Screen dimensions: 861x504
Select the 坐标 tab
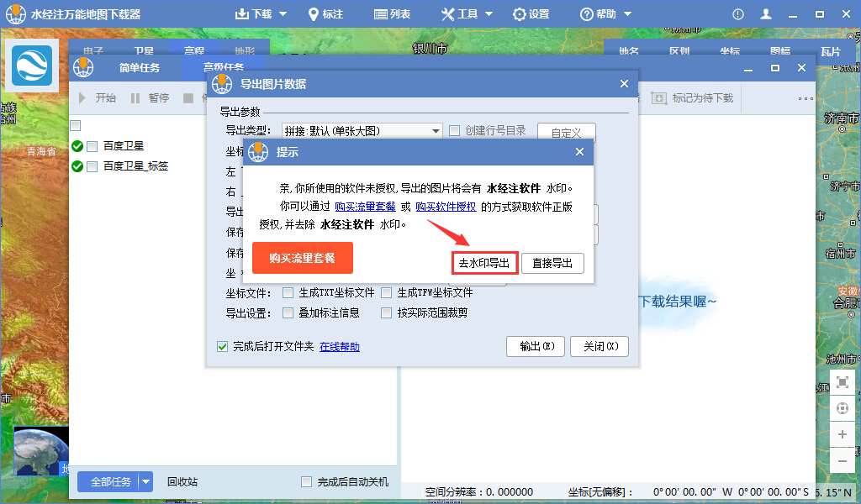pyautogui.click(x=730, y=51)
